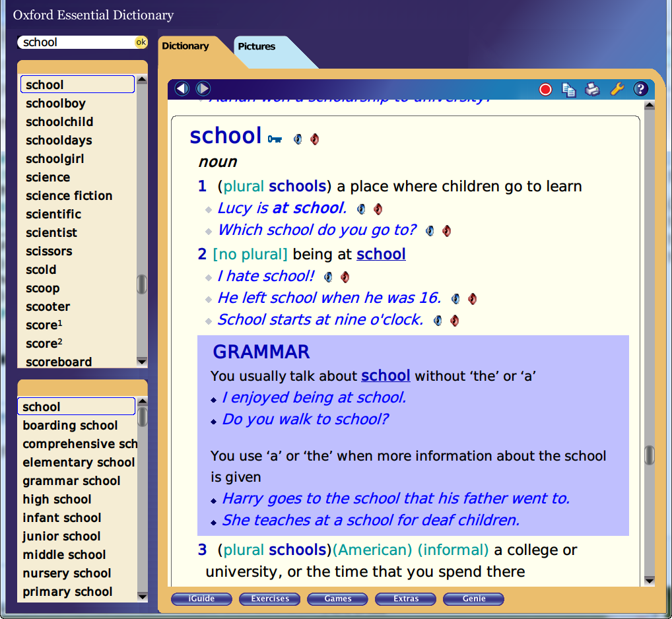Open settings with the wrench icon
Image resolution: width=672 pixels, height=619 pixels.
click(617, 89)
